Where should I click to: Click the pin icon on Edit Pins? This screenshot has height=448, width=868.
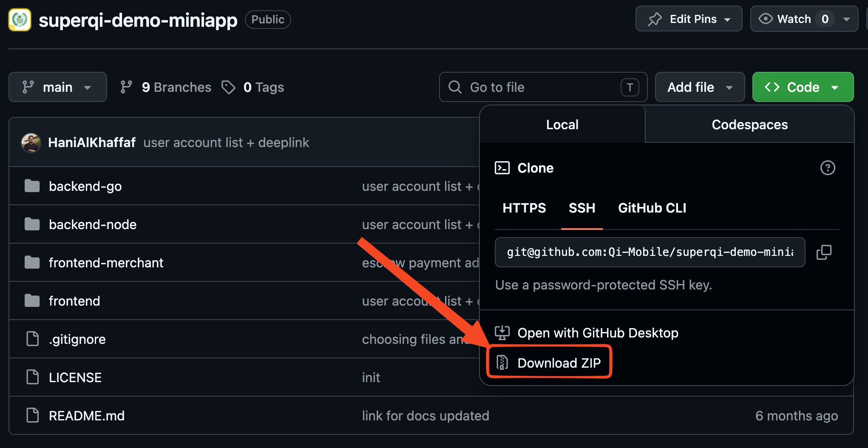pyautogui.click(x=655, y=19)
